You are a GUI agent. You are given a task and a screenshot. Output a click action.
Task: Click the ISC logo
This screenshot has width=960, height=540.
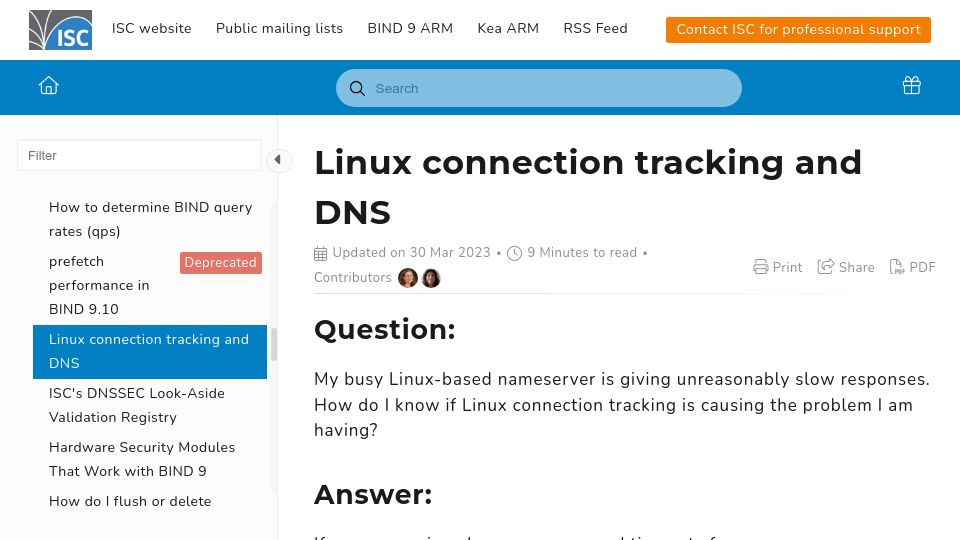click(x=61, y=29)
